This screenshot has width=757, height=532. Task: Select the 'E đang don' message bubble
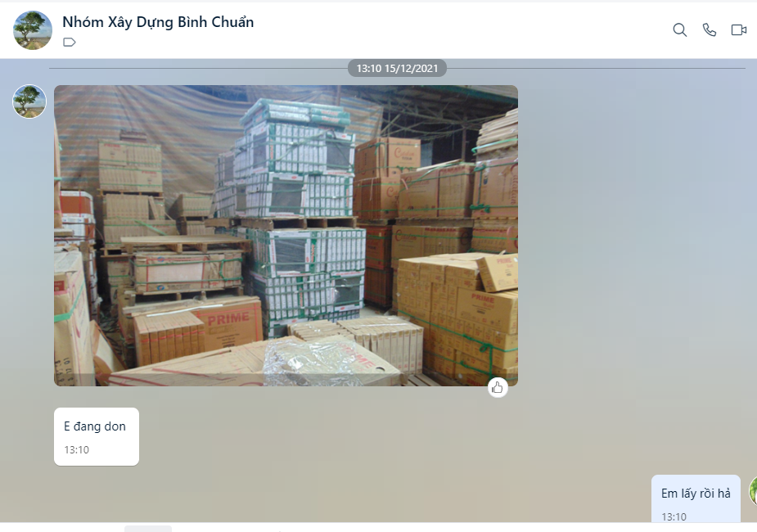click(x=97, y=436)
